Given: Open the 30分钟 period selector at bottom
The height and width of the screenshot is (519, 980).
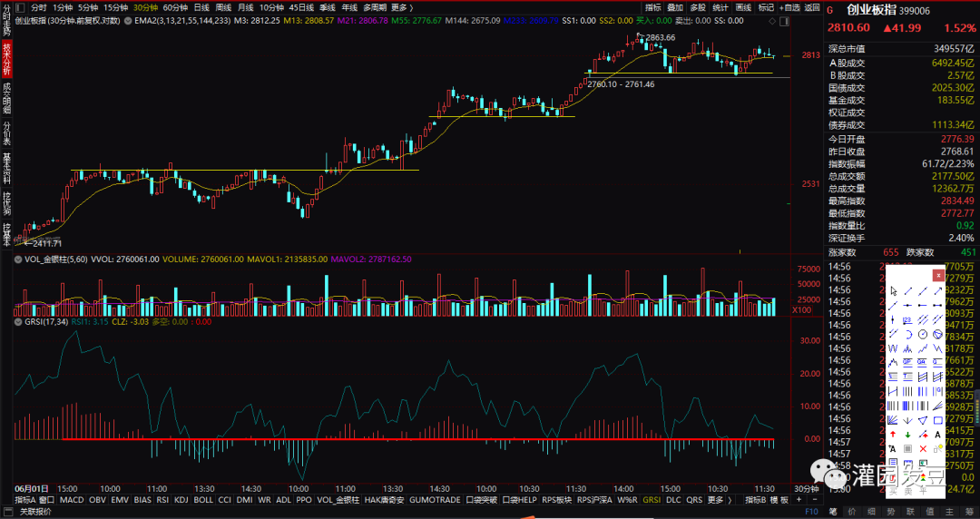Looking at the screenshot, I should pos(807,489).
